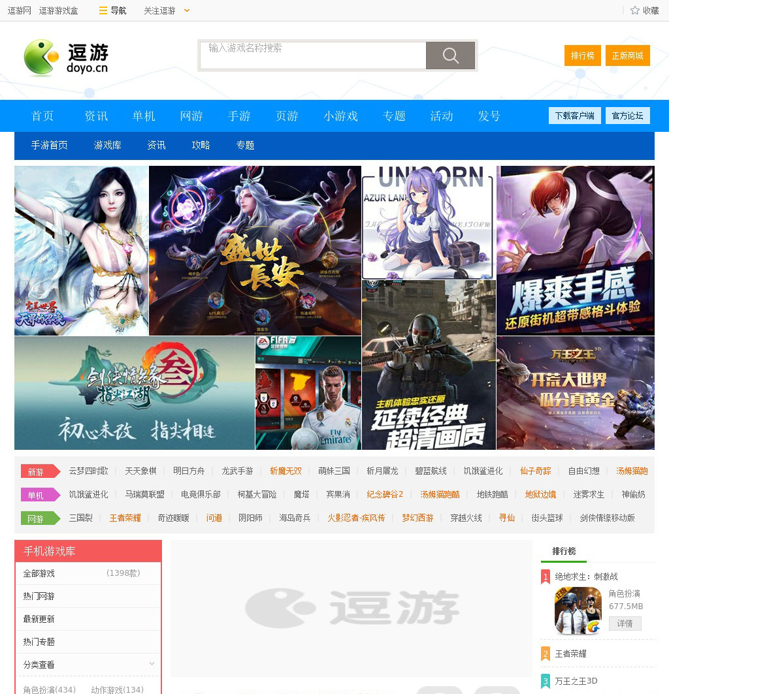Click the 单机 magenta tag label
The width and height of the screenshot is (784, 694).
click(x=40, y=495)
